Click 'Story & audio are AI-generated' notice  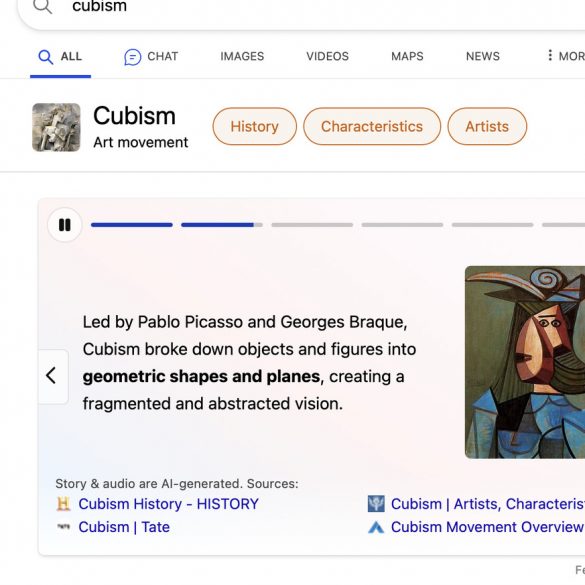[x=177, y=484]
